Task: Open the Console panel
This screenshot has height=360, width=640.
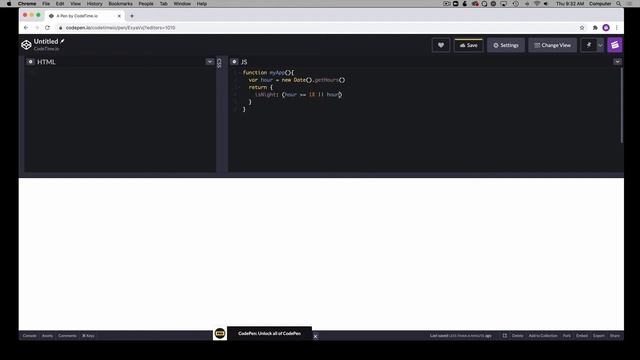Action: (29, 336)
